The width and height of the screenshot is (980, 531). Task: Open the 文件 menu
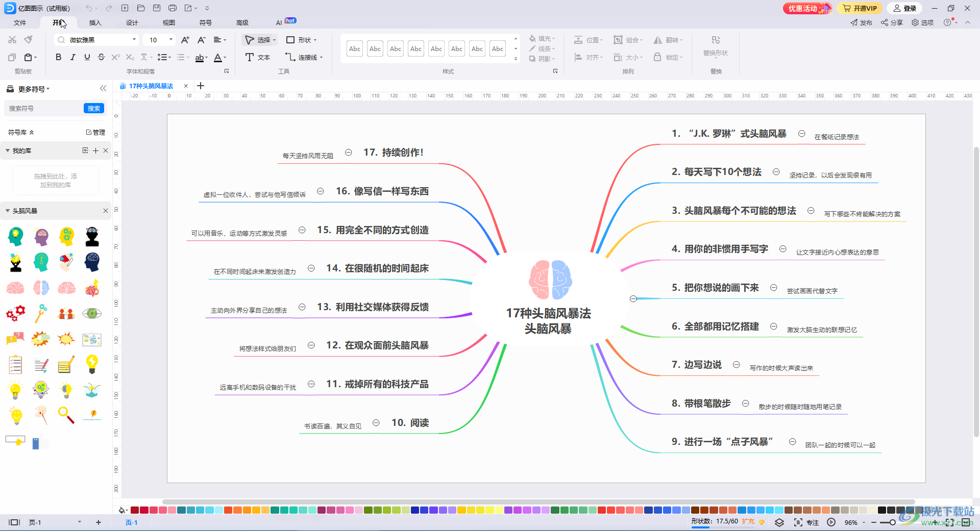pos(20,22)
